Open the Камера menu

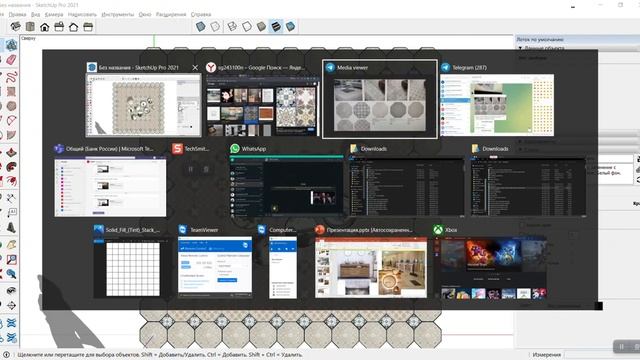point(54,14)
